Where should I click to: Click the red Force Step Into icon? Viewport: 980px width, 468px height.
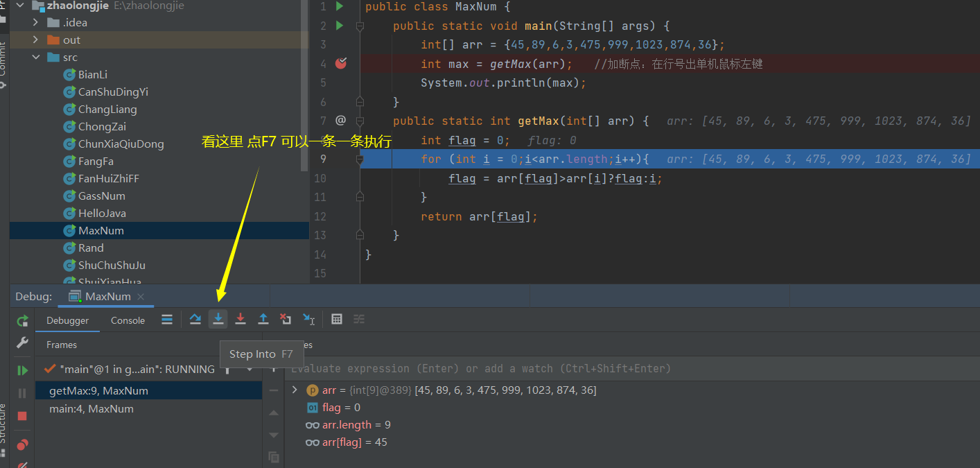[240, 319]
